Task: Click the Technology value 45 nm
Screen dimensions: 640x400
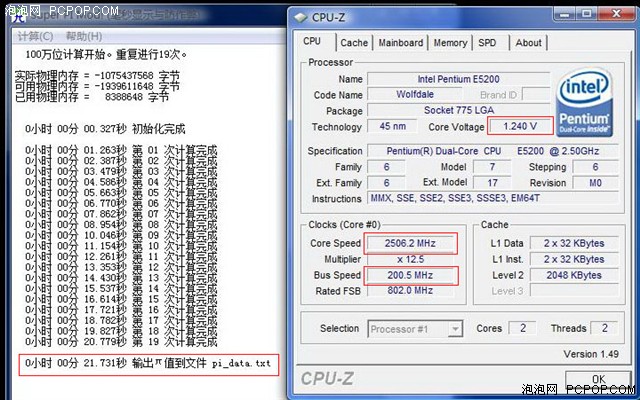Action: coord(392,126)
